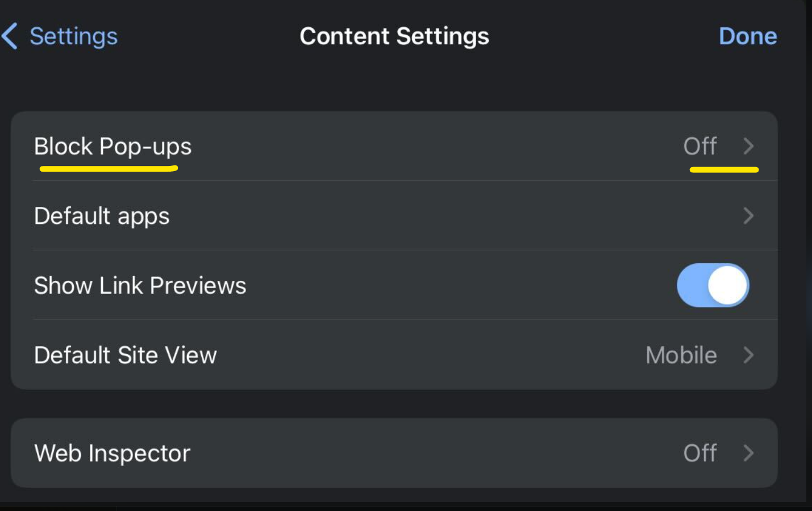Open the Block Pop-ups row

coord(394,146)
